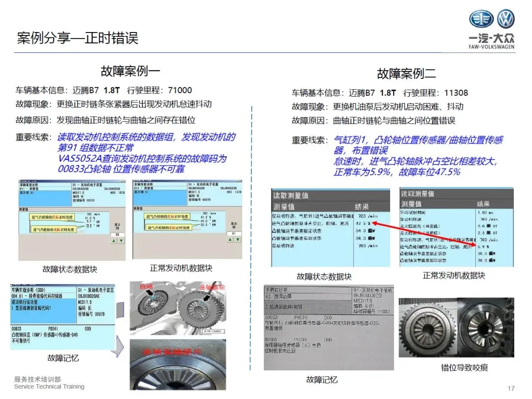The image size is (532, 399).
Task: Select the blue text 00833凸轮轴 位置传感器不可靠
Action: (x=122, y=169)
